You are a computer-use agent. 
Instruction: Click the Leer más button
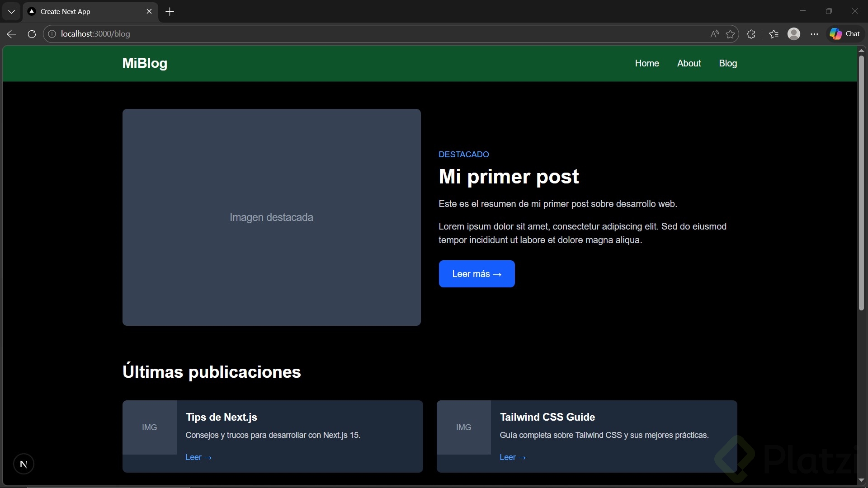click(x=476, y=274)
